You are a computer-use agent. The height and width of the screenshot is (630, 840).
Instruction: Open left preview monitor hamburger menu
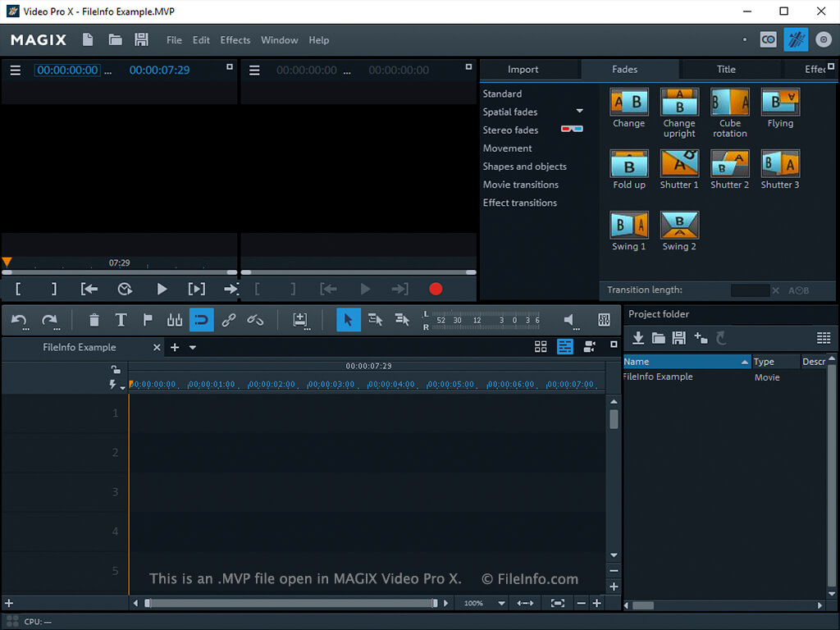click(16, 71)
